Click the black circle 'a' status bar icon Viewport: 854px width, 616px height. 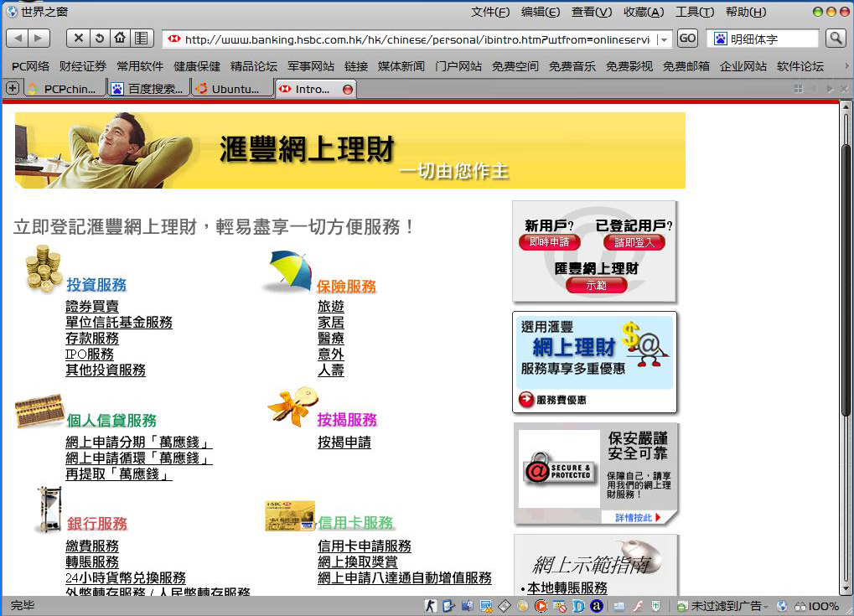(x=597, y=606)
